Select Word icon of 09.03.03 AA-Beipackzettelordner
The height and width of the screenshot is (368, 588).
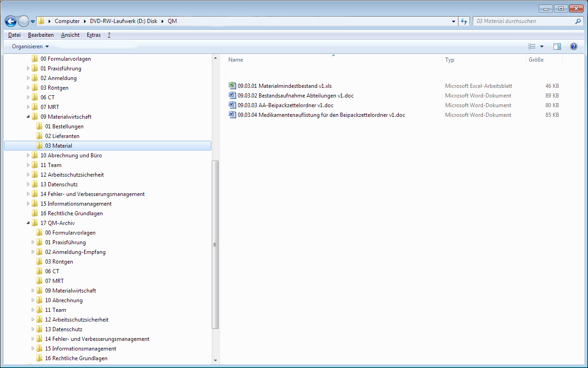[232, 105]
